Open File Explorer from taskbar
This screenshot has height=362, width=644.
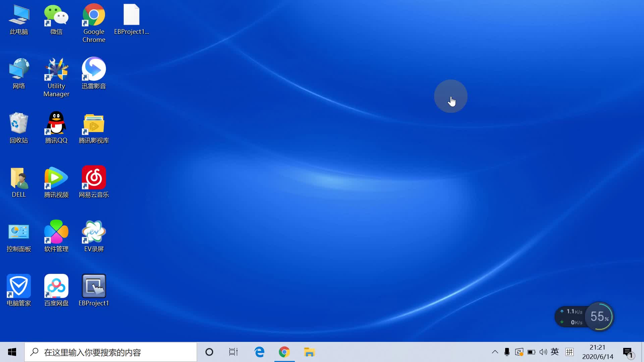309,352
